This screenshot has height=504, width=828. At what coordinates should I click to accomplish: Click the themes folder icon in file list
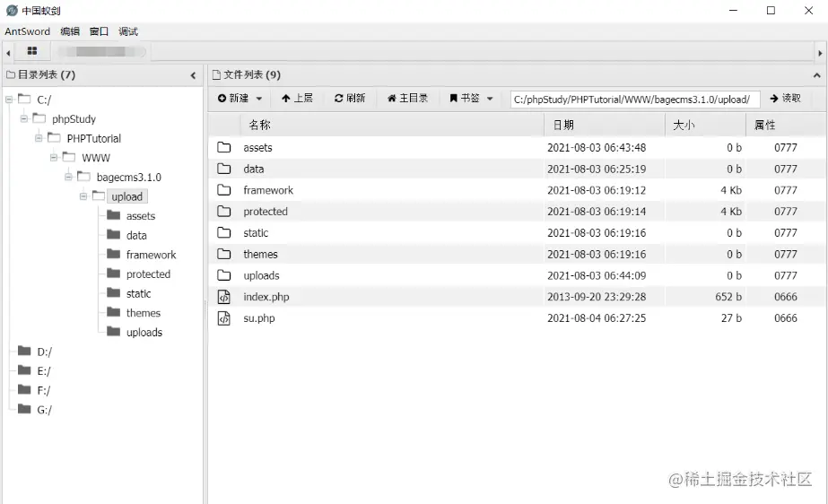pos(224,254)
